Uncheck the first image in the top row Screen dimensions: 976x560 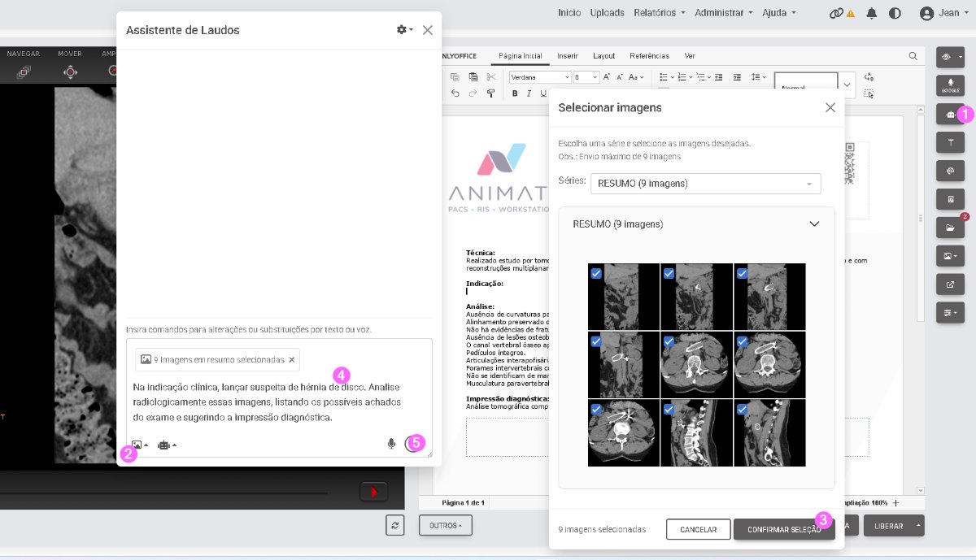pos(596,274)
